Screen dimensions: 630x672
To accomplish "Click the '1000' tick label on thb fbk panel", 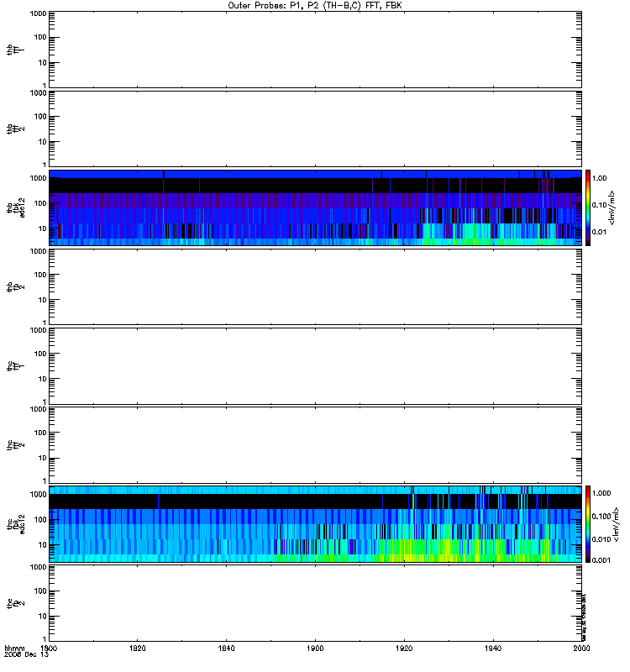I will pyautogui.click(x=38, y=178).
